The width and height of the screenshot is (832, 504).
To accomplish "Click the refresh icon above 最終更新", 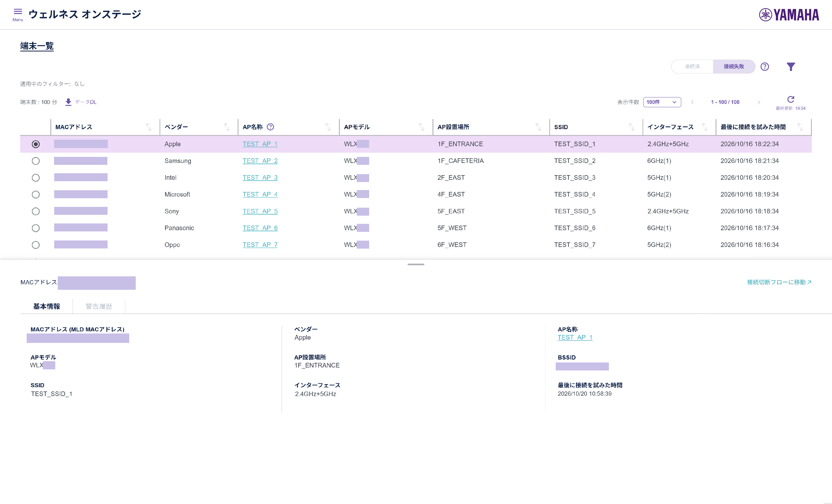I will click(790, 99).
